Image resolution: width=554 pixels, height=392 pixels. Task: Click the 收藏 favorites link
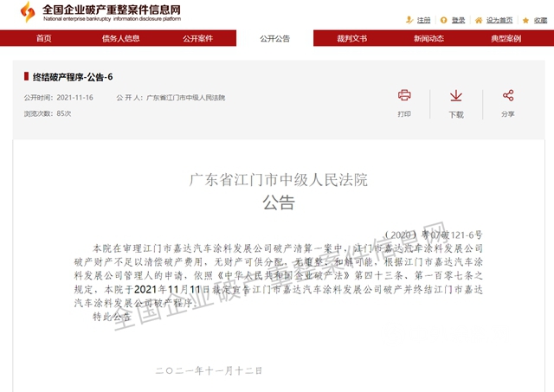540,21
